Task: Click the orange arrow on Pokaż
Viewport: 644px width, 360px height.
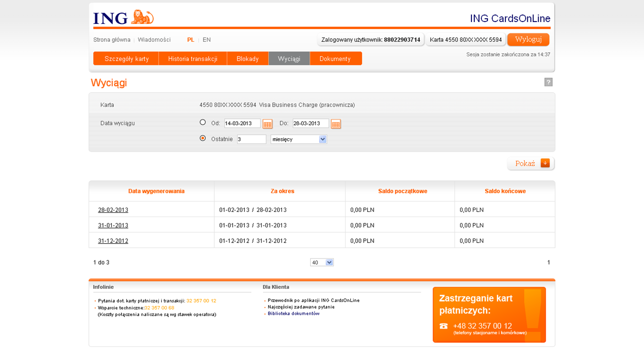Action: (545, 163)
